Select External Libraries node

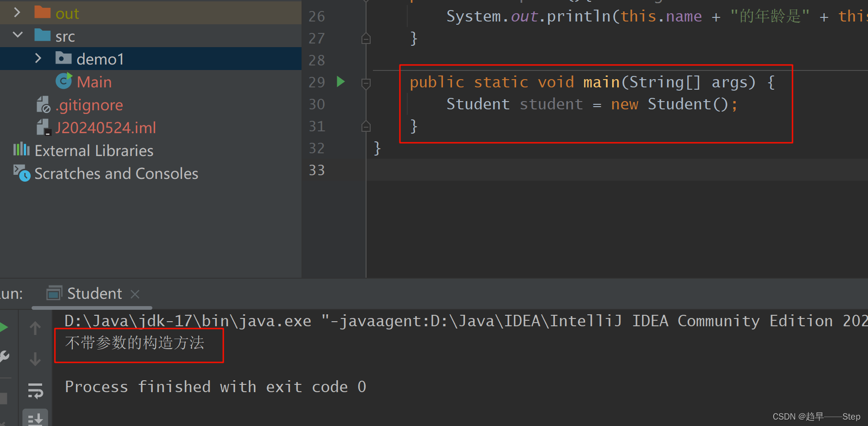(x=94, y=151)
